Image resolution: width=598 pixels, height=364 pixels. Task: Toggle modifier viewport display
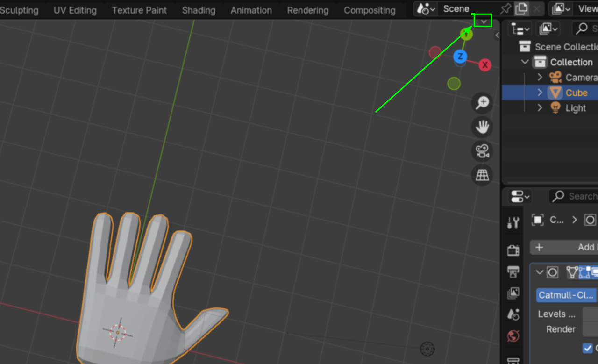595,272
